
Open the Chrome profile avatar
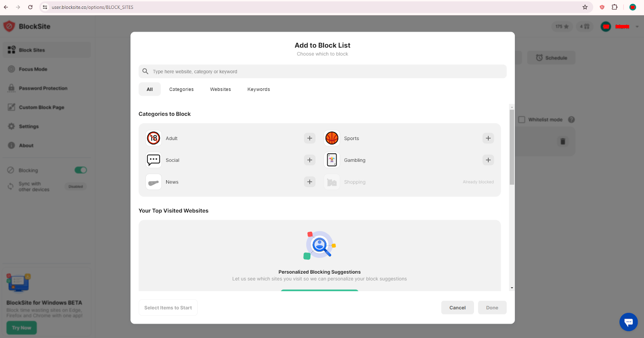[633, 7]
